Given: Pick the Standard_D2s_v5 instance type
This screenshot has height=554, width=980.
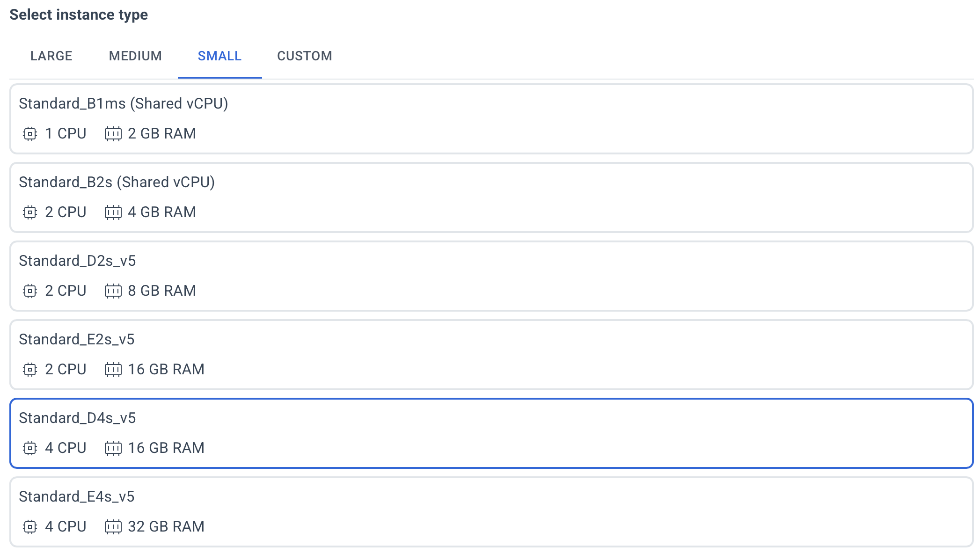Looking at the screenshot, I should pyautogui.click(x=491, y=276).
